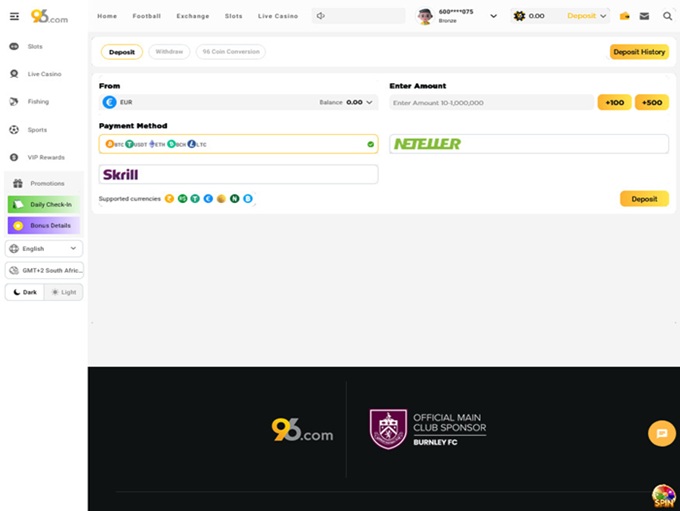Open Promotions gift icon in sidebar
680x511 pixels.
tap(18, 183)
